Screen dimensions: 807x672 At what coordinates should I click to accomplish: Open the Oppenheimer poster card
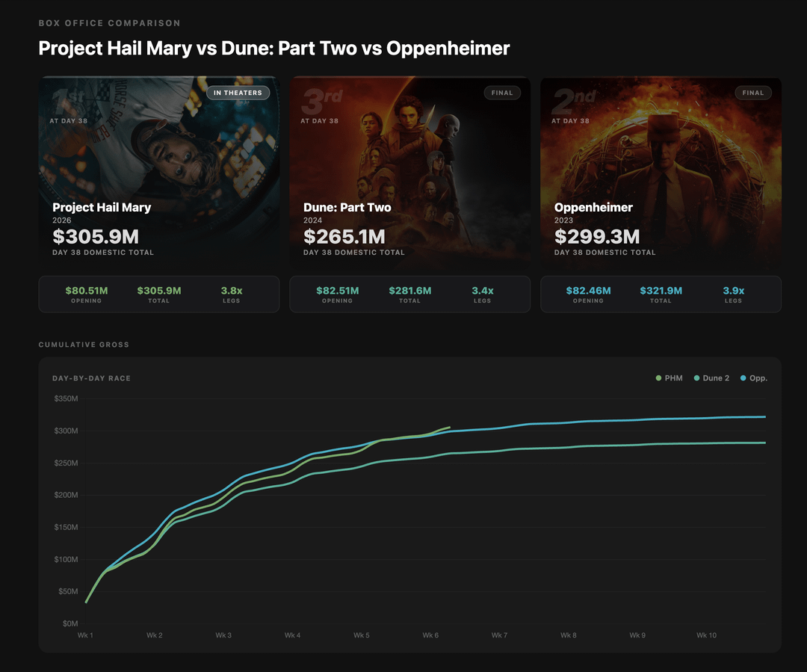661,172
